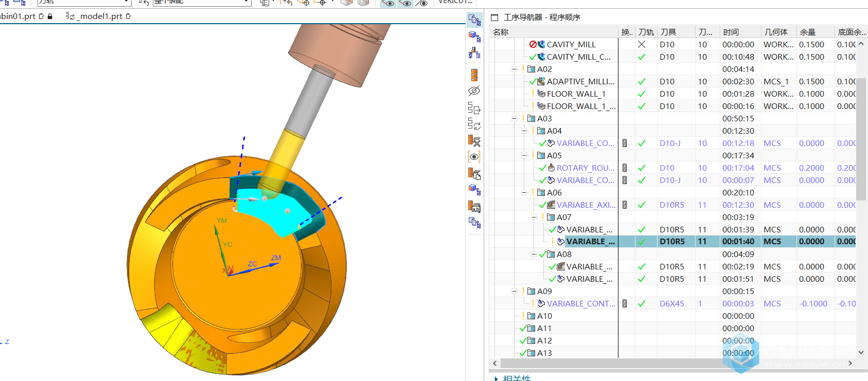Viewport: 868px width, 381px height.
Task: Select the VARIABLE_CONT... operation under A09
Action: pyautogui.click(x=581, y=303)
